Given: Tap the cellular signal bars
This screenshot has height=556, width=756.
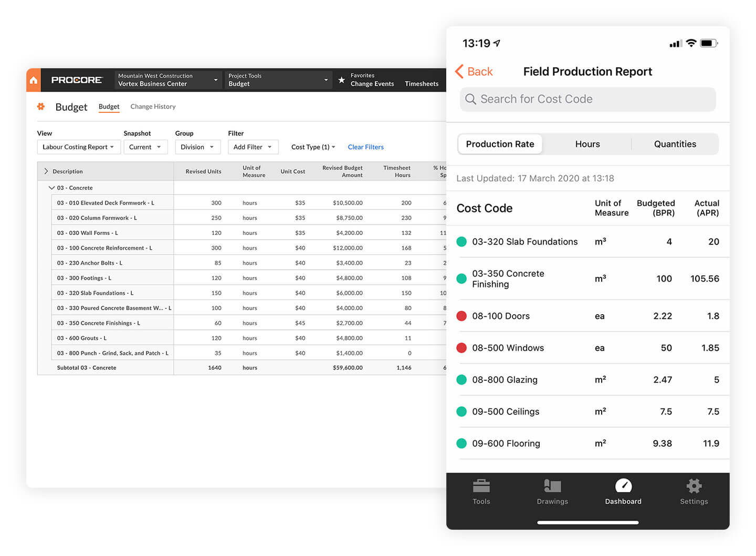Looking at the screenshot, I should 676,44.
